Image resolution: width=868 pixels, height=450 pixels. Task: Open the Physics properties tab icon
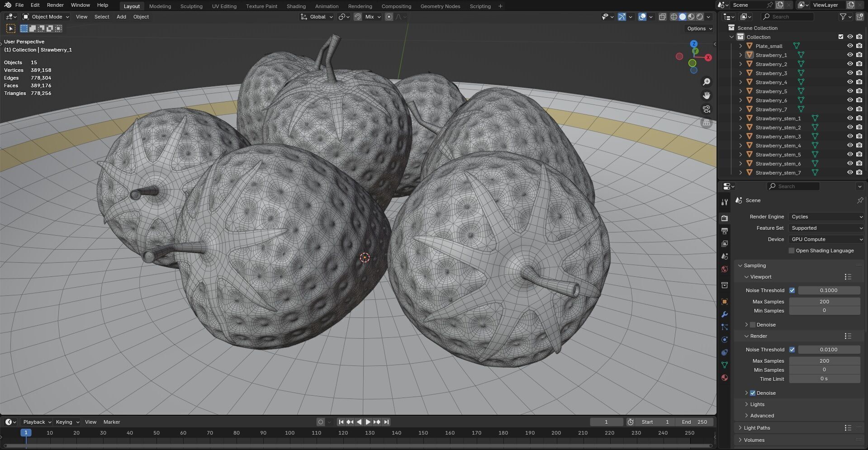[x=725, y=340]
